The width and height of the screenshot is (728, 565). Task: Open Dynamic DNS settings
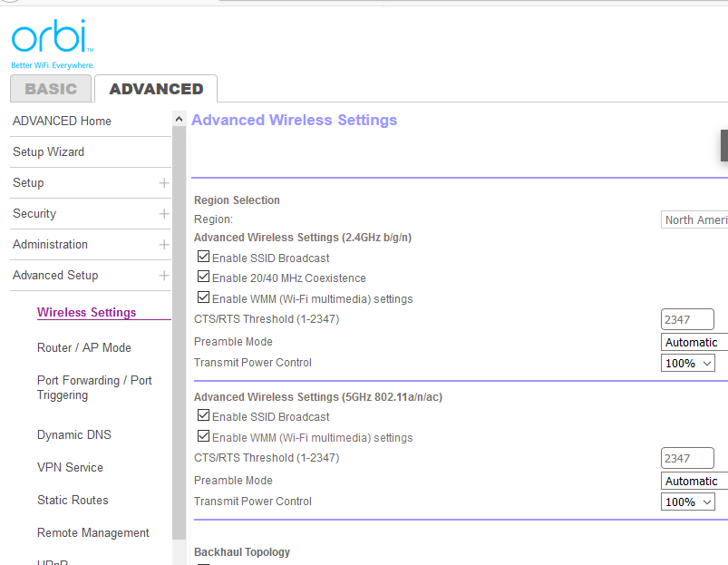click(x=73, y=434)
